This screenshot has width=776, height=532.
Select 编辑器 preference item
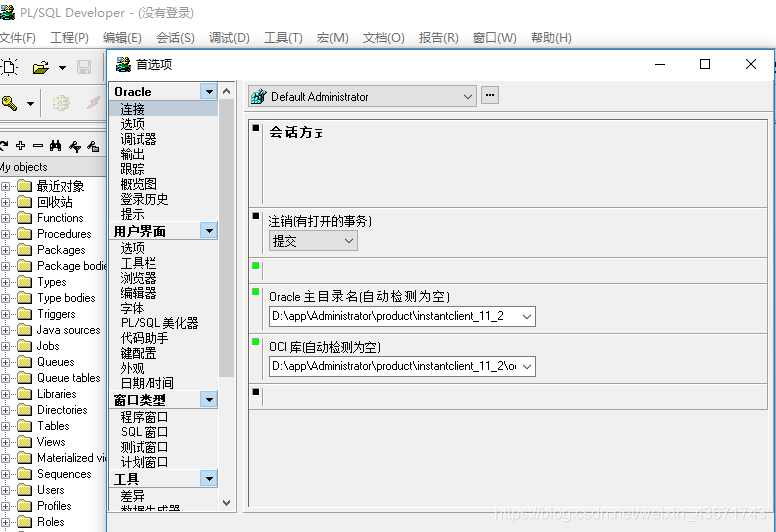point(138,293)
